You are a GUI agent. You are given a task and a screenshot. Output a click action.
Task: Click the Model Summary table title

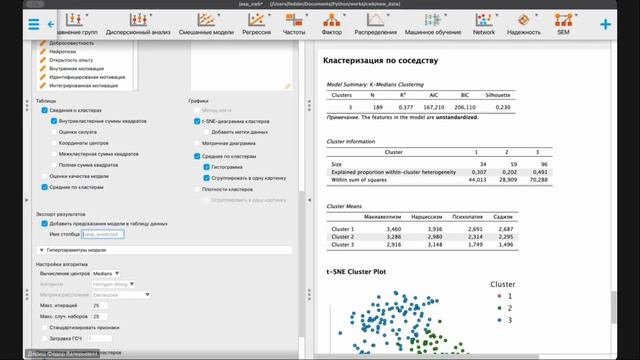[x=375, y=84]
